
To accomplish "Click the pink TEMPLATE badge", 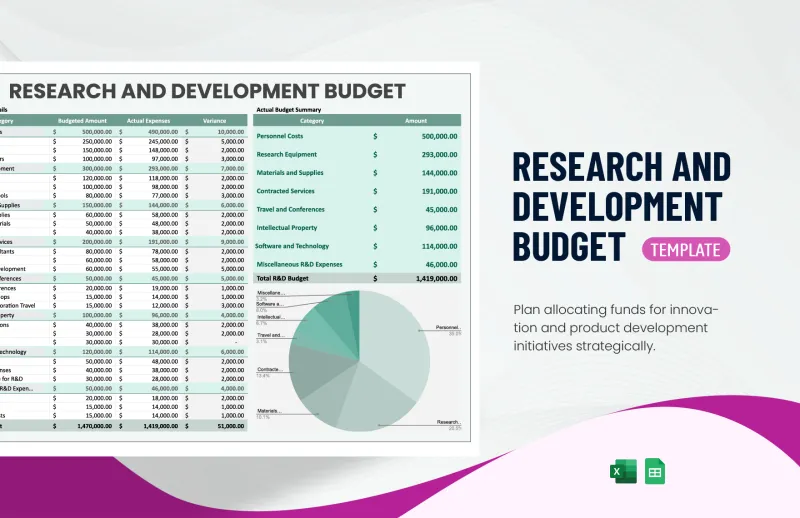I will coord(686,250).
